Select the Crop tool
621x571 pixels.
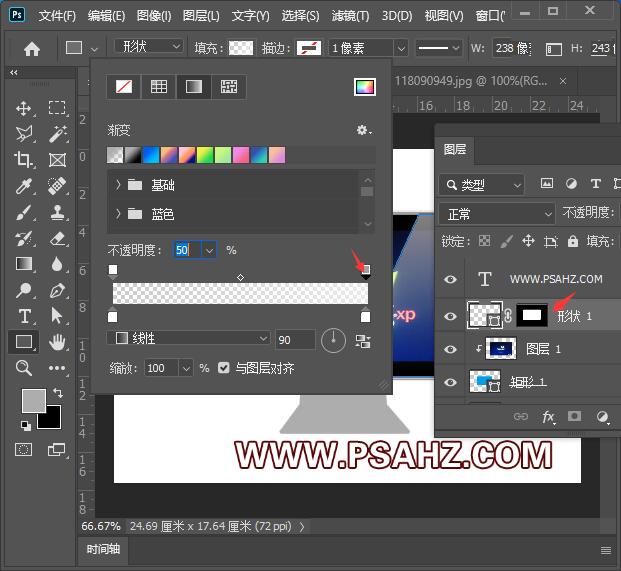[x=24, y=160]
